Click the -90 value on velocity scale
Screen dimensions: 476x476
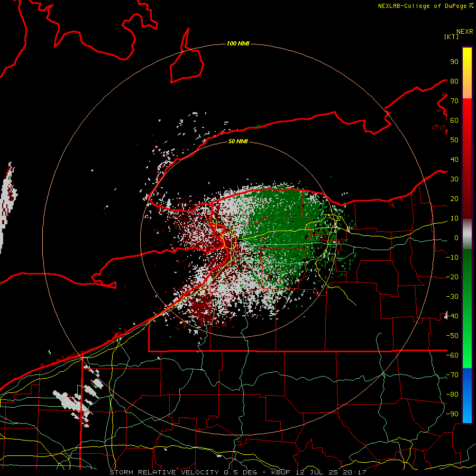[452, 414]
